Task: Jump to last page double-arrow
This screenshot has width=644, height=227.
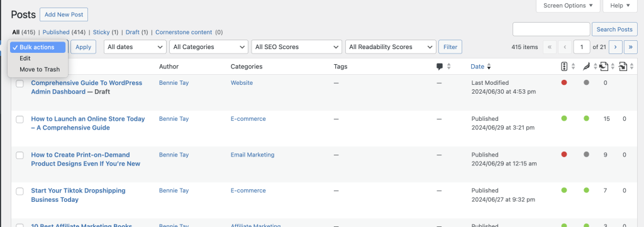Action: 631,47
